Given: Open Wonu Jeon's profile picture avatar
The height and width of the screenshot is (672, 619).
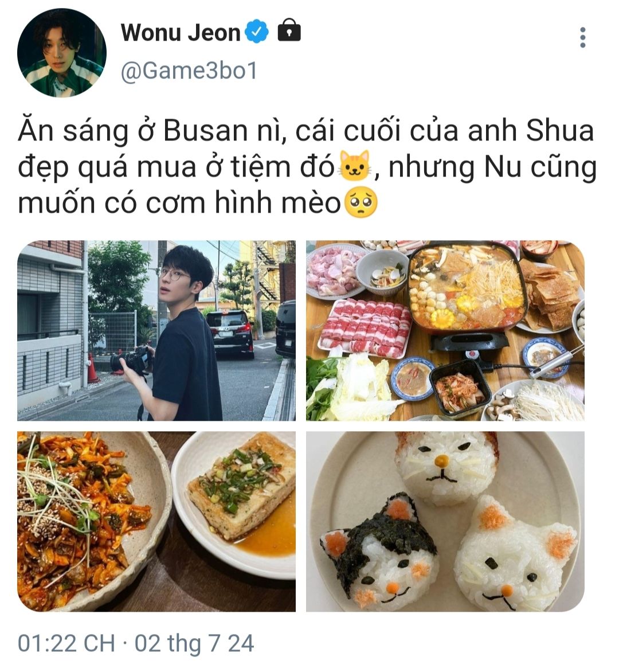Looking at the screenshot, I should [x=62, y=53].
